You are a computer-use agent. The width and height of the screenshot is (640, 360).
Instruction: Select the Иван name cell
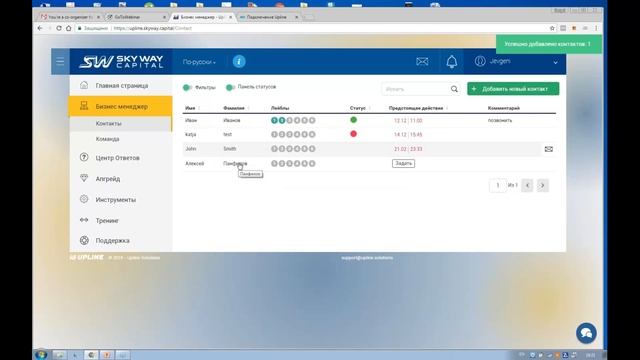[191, 120]
